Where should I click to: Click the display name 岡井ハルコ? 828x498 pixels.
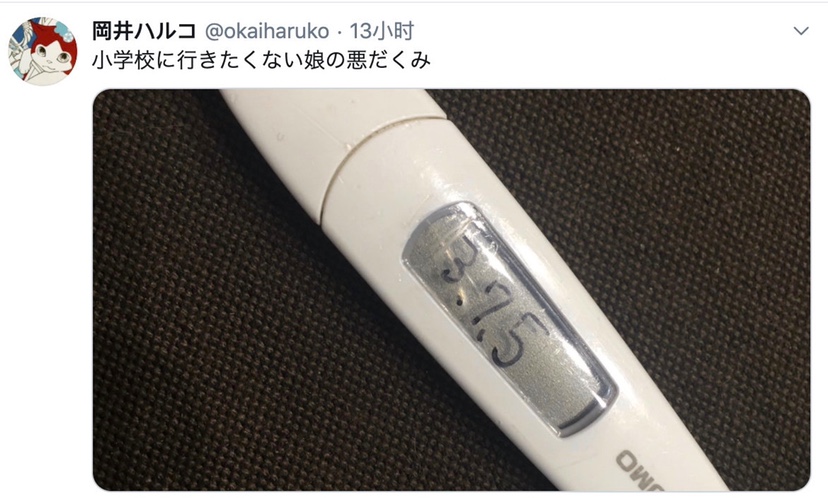tap(144, 31)
